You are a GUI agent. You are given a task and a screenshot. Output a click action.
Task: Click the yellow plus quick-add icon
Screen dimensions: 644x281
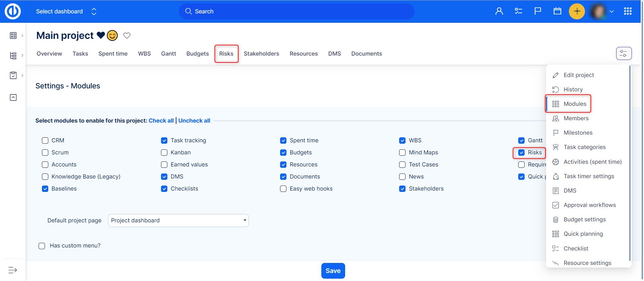point(577,11)
